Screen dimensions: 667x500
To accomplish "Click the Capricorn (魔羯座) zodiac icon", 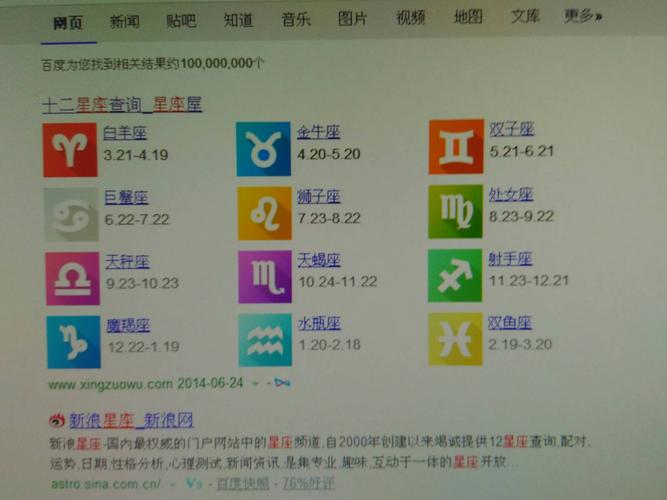I will (73, 342).
